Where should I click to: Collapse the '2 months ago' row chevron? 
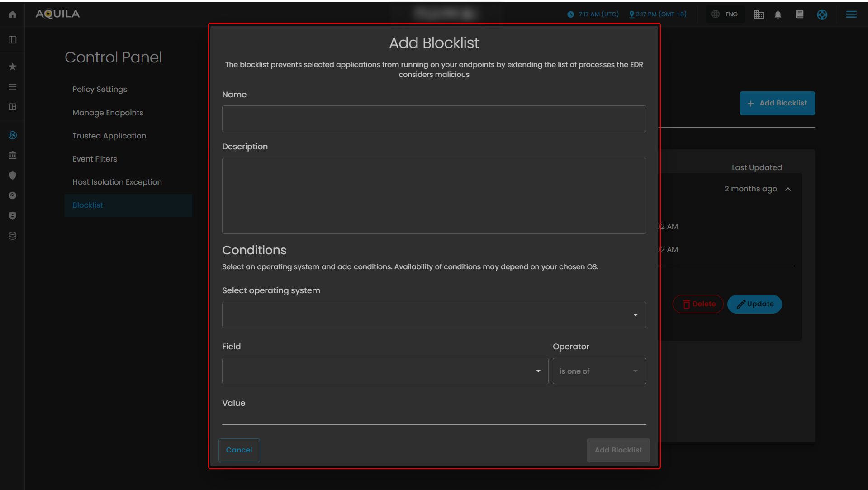(788, 189)
